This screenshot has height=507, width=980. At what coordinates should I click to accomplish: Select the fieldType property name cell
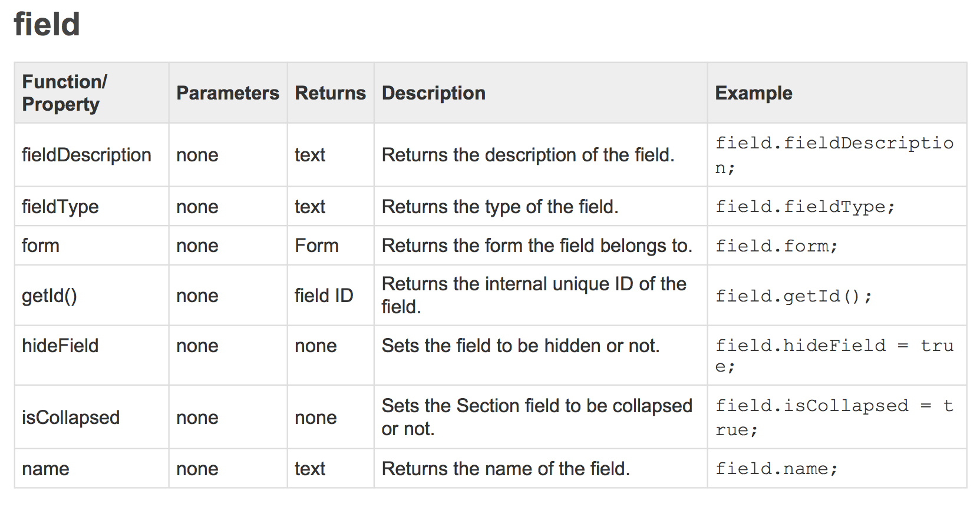pyautogui.click(x=60, y=207)
